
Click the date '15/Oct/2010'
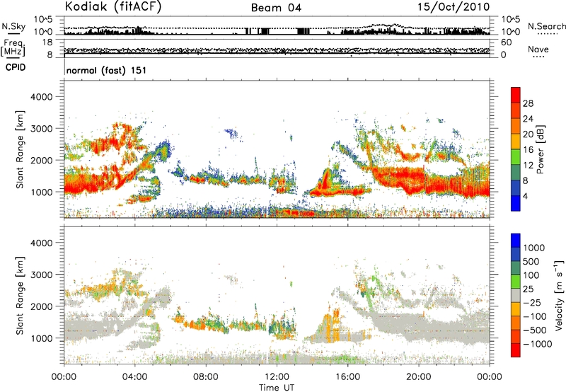click(x=454, y=7)
